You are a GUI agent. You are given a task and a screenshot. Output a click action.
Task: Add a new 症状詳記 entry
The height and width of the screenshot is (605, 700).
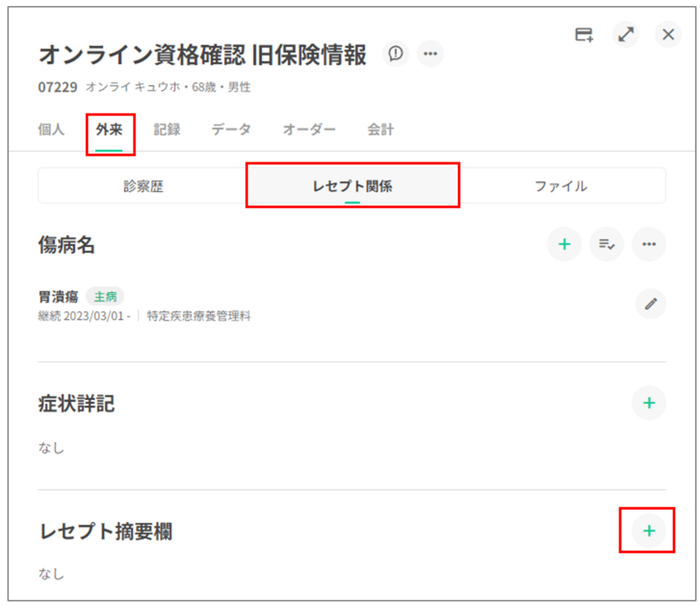click(x=649, y=403)
